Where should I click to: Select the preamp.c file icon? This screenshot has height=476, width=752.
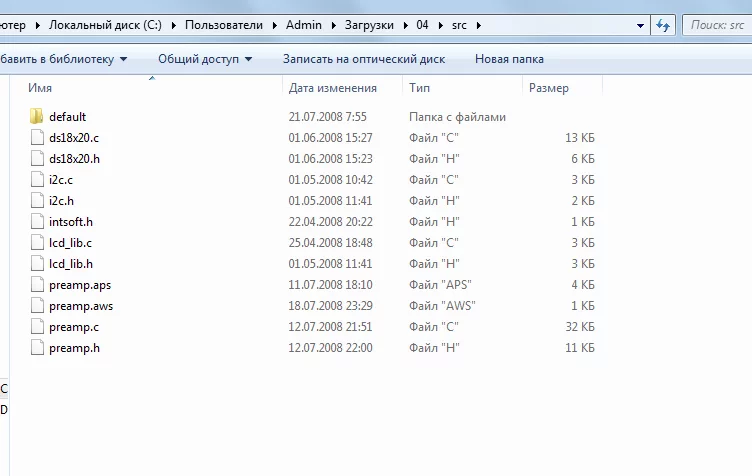coord(37,327)
